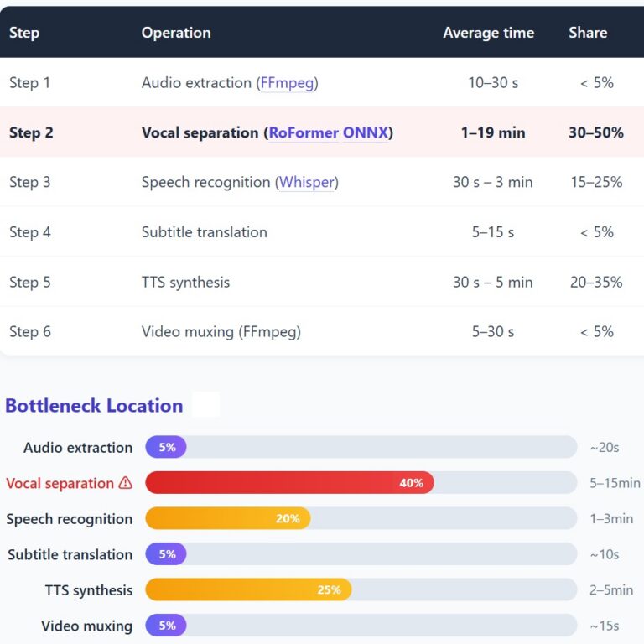Click the "30–50%" share cell
This screenshot has width=644, height=644.
pyautogui.click(x=596, y=132)
